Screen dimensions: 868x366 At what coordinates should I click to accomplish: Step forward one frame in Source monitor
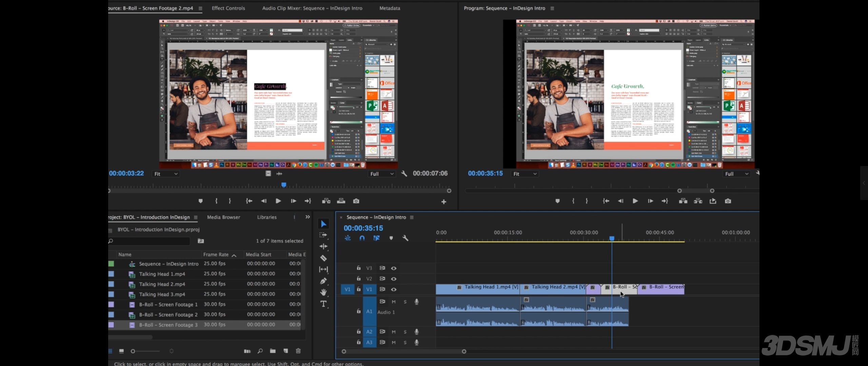click(293, 201)
